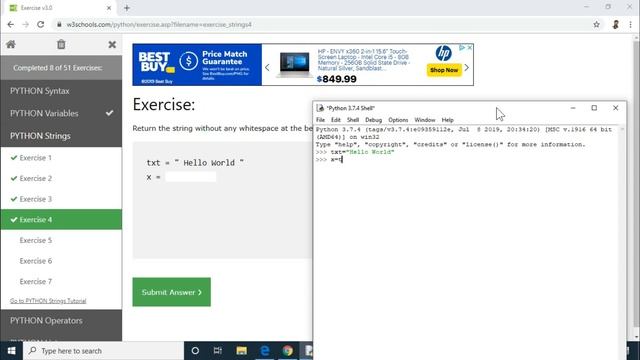Open the Options menu in Python Shell
This screenshot has height=360, width=640.
coord(398,120)
